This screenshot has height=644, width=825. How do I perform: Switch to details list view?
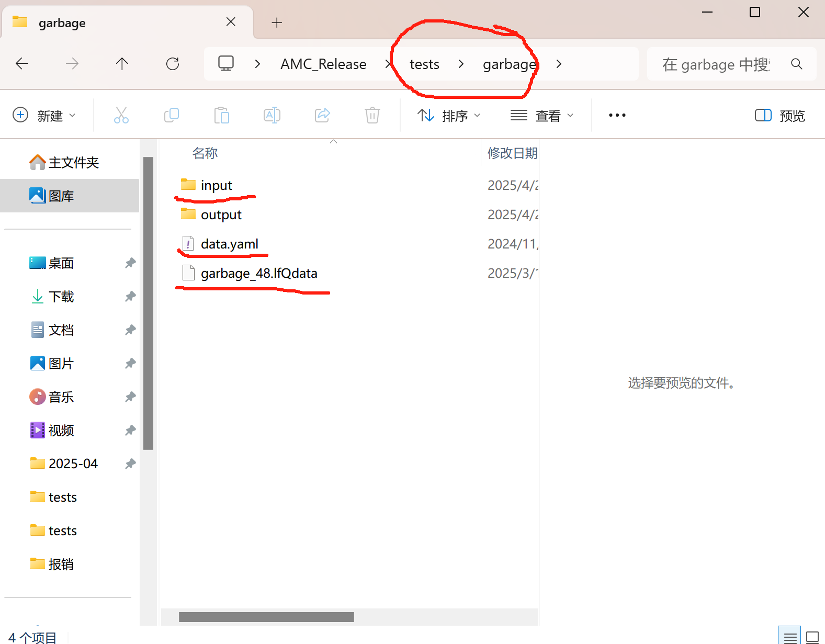tap(789, 637)
